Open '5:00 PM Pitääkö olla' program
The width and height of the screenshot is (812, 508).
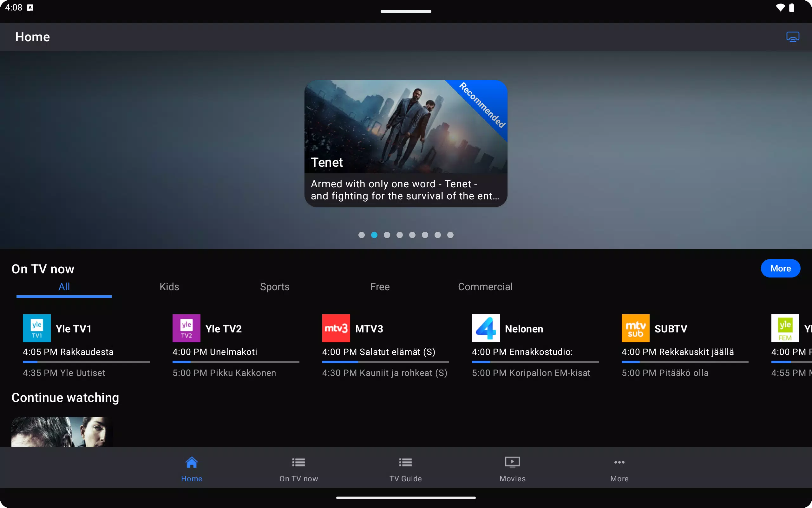pyautogui.click(x=665, y=373)
